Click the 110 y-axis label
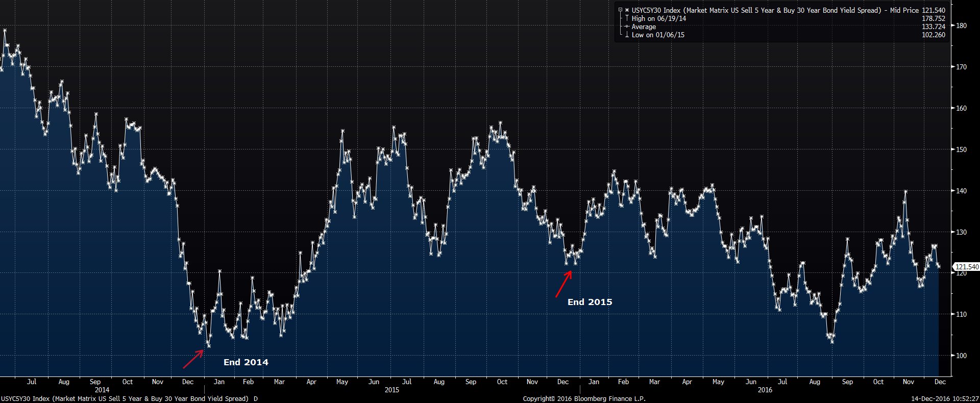Image resolution: width=980 pixels, height=403 pixels. 961,314
